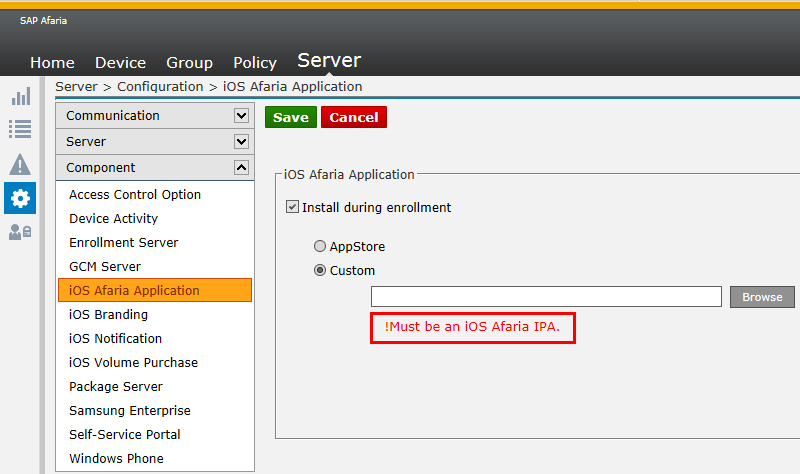Open the bar chart dashboard icon
This screenshot has width=800, height=474.
(21, 96)
